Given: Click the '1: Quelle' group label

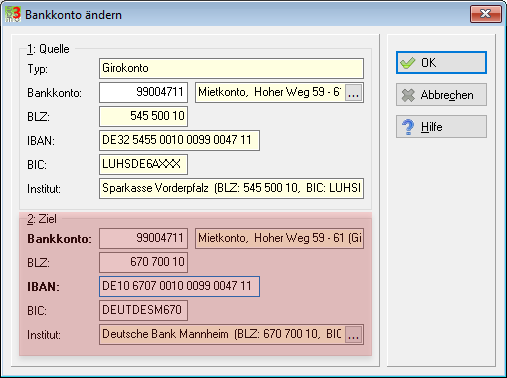Looking at the screenshot, I should point(48,49).
